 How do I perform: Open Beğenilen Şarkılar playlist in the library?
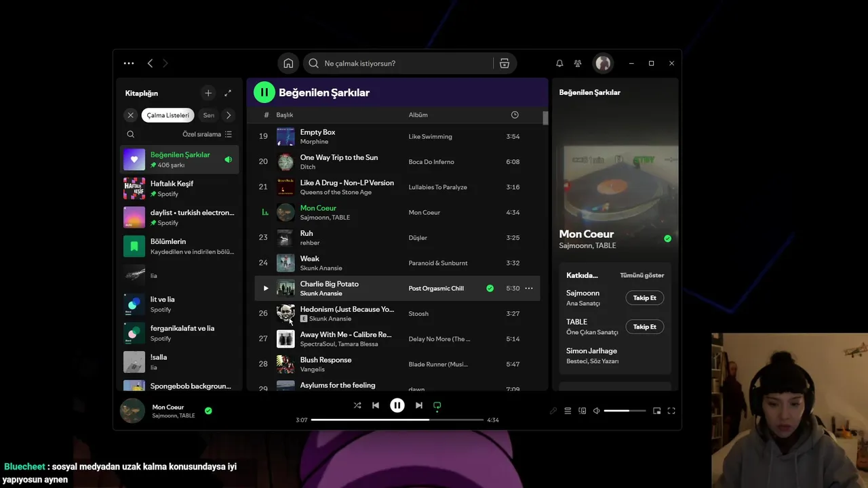click(x=180, y=159)
